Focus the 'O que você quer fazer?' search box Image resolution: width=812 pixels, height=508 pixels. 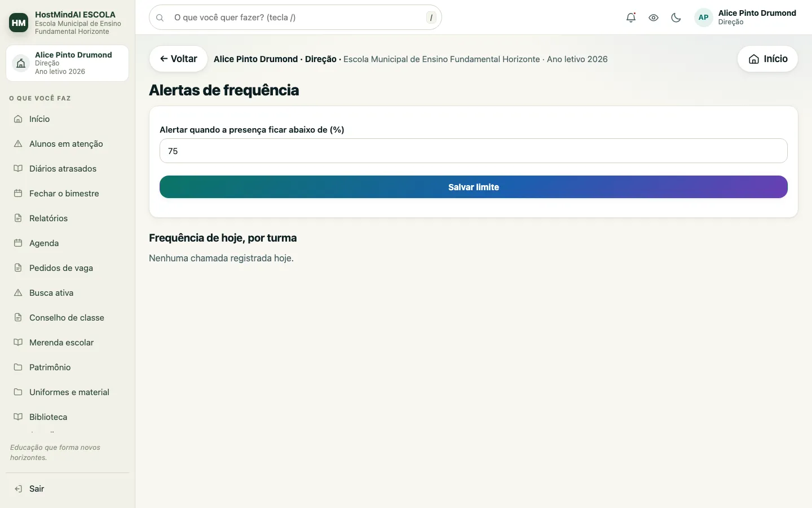(295, 17)
